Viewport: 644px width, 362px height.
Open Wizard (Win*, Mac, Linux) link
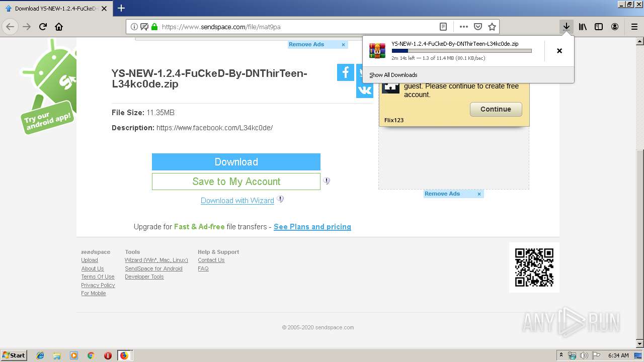(x=156, y=260)
